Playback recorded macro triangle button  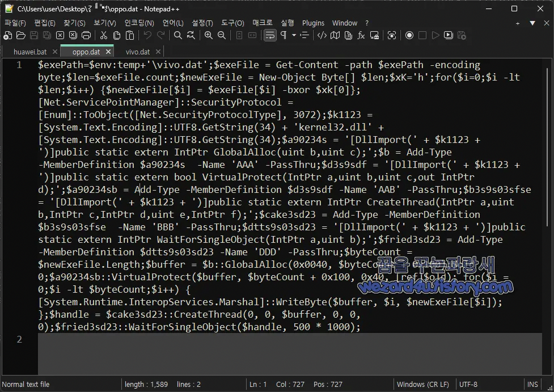435,35
